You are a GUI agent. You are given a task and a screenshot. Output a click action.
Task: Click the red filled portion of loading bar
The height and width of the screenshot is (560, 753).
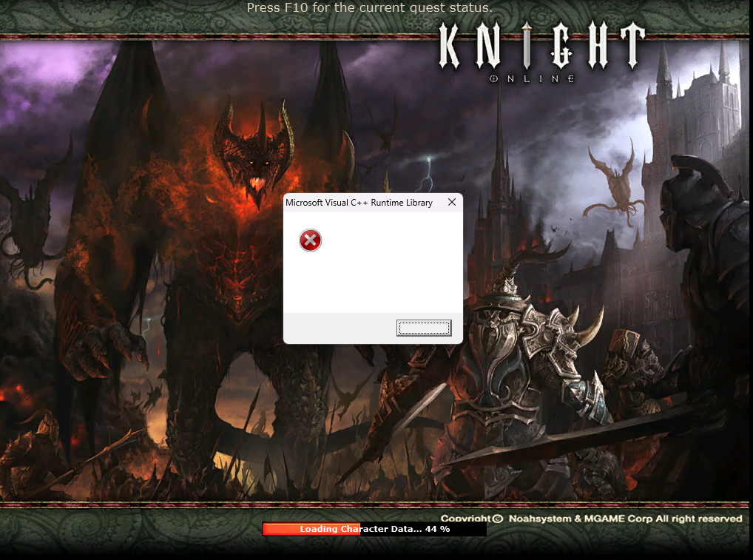311,529
